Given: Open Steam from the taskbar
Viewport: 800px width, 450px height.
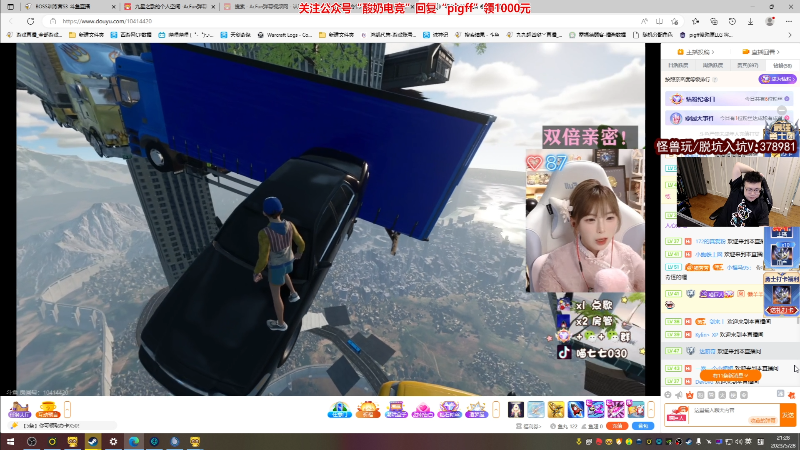Looking at the screenshot, I should pos(93,442).
